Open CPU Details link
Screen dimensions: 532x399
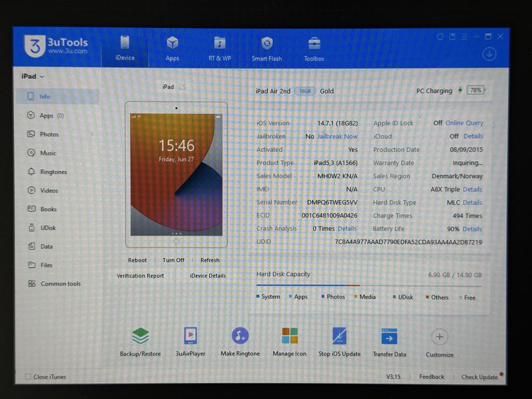coord(472,189)
